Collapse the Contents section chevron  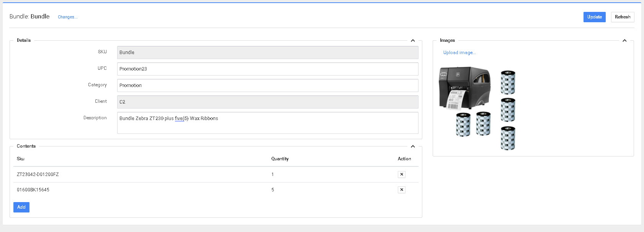(x=413, y=146)
